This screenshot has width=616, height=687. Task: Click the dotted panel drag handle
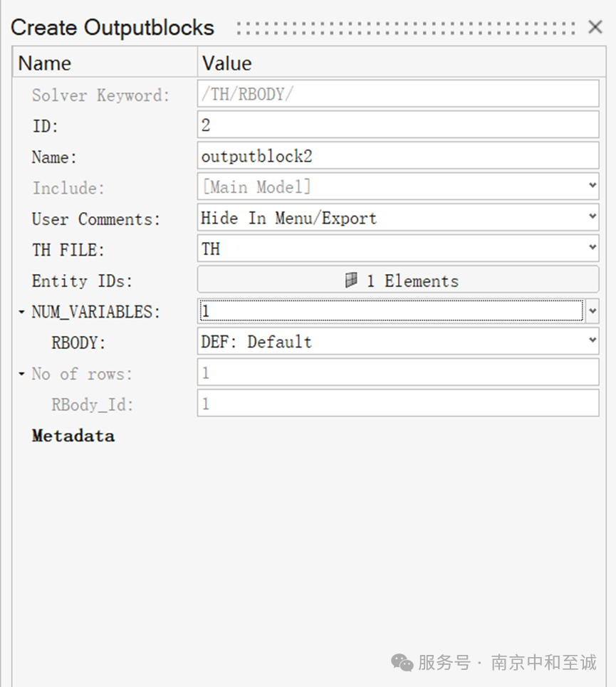coord(406,28)
